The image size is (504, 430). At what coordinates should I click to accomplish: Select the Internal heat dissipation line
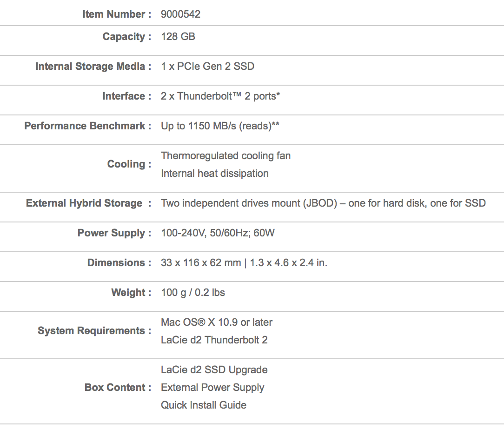point(215,174)
